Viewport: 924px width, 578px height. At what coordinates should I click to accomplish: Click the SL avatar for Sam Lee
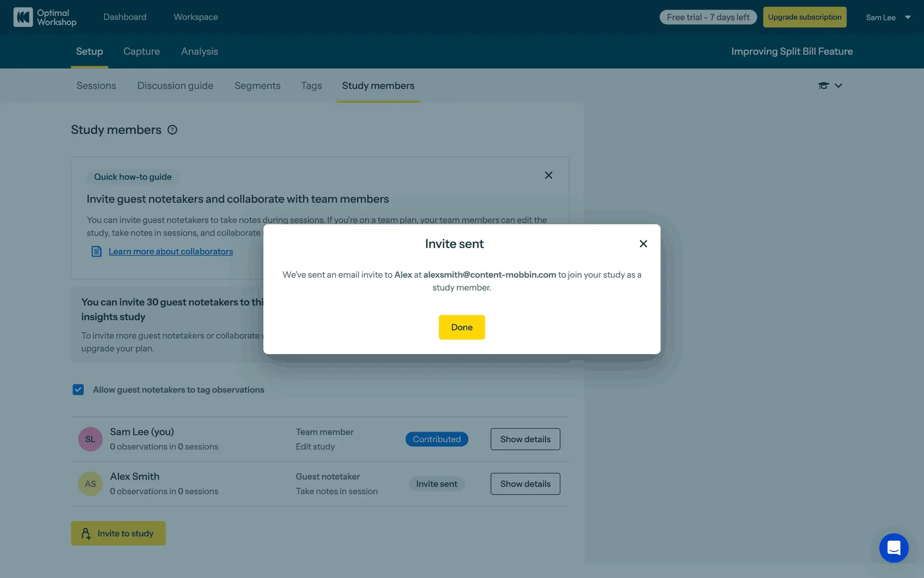(90, 439)
